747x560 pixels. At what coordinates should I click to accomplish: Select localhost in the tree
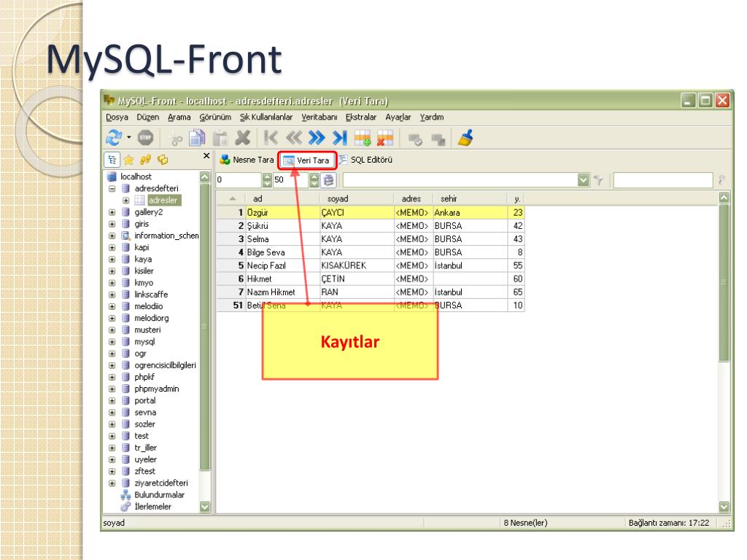(x=136, y=176)
